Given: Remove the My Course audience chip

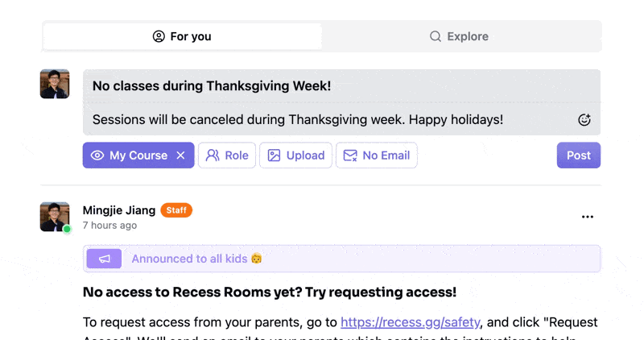Looking at the screenshot, I should (180, 155).
